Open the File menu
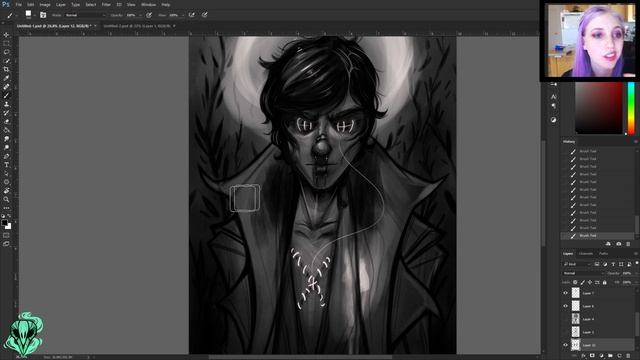 [18, 4]
